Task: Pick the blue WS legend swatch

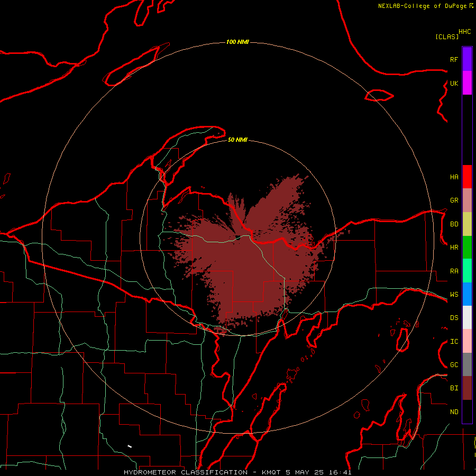Action: [x=467, y=294]
